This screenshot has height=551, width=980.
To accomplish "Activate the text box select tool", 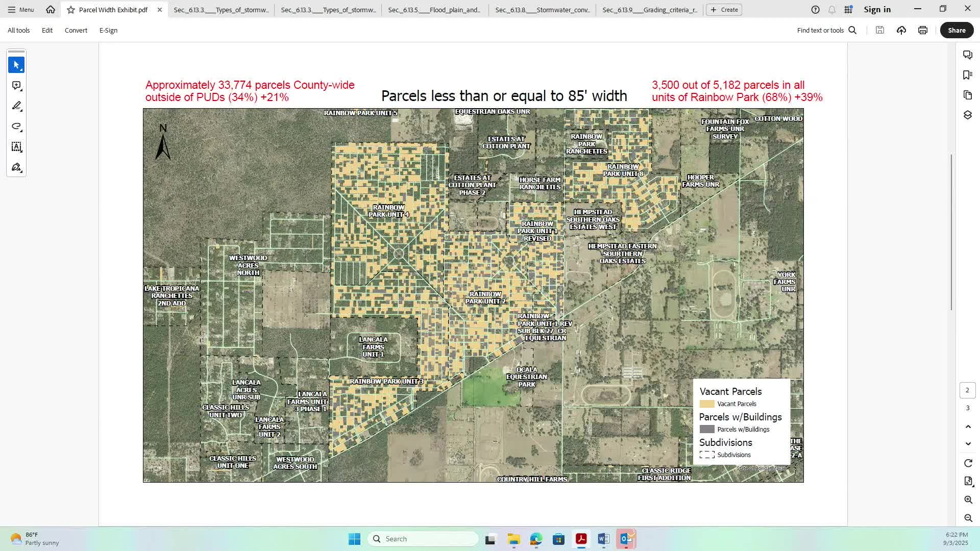I will point(16,147).
